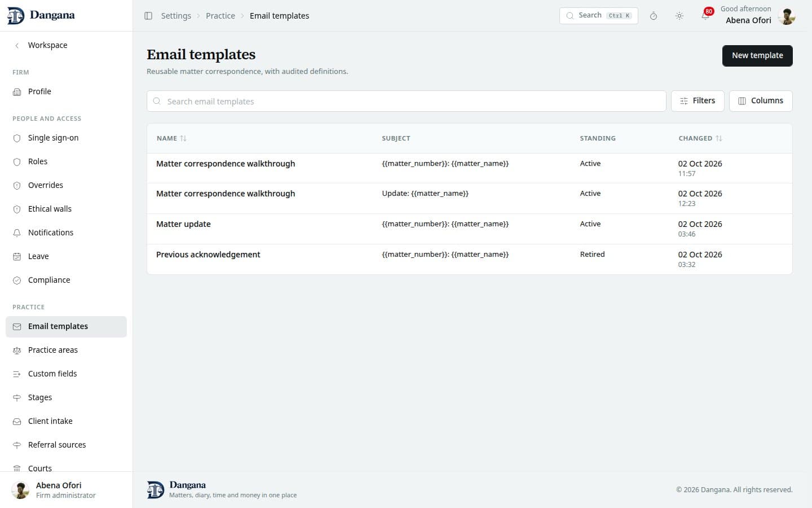Open global Search Ctrl K box

click(598, 16)
